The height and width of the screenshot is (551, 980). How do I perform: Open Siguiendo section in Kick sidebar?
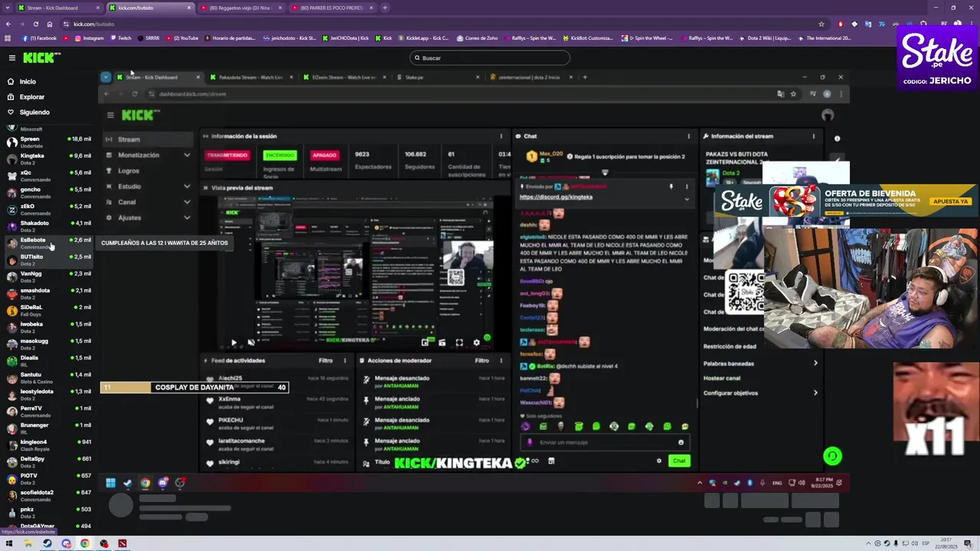[x=34, y=112]
